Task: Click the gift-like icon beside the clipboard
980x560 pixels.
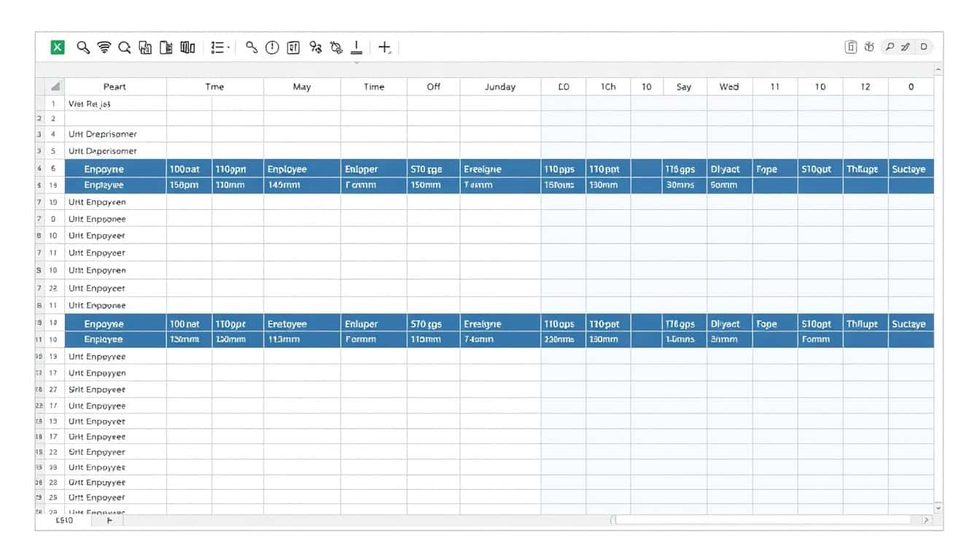Action: pyautogui.click(x=869, y=47)
